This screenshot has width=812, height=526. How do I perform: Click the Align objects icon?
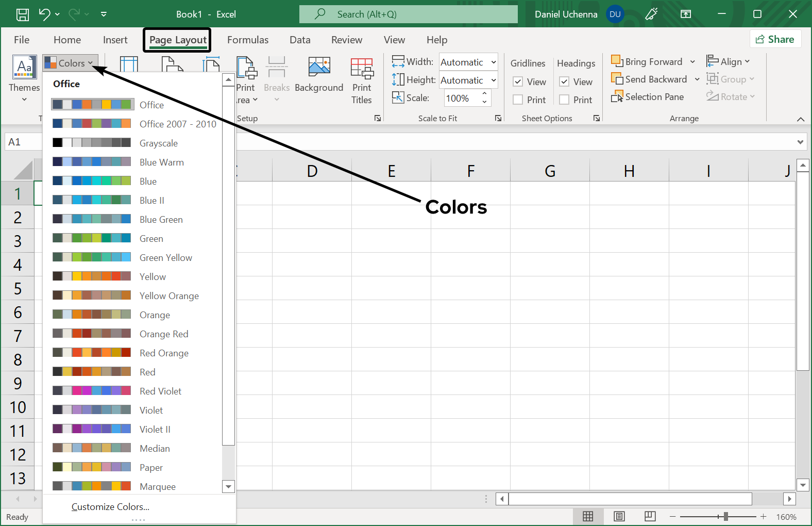(713, 61)
